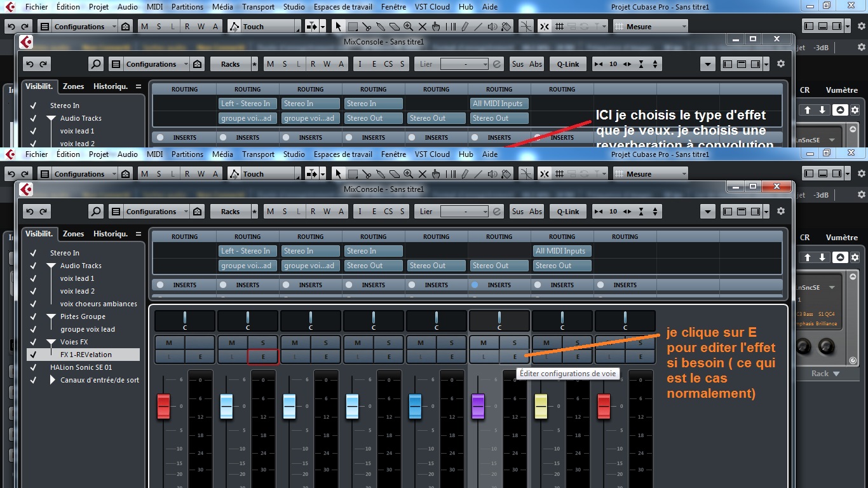Click the house-shaped icon in the lower MixConsole toolbar

198,212
